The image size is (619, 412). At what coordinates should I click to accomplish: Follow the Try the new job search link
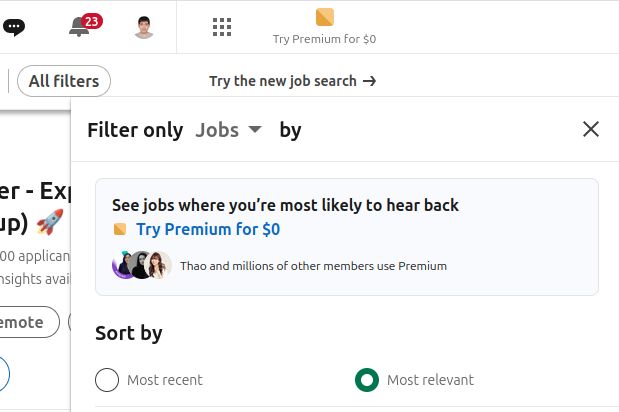[292, 81]
